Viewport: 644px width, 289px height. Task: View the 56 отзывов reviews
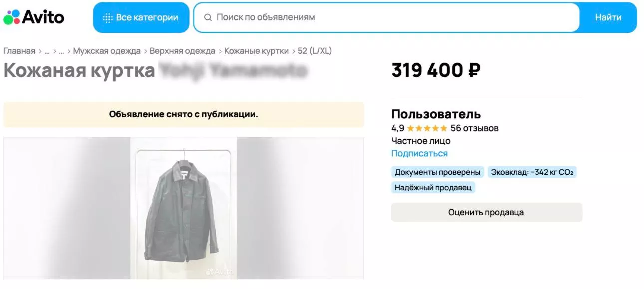(474, 128)
